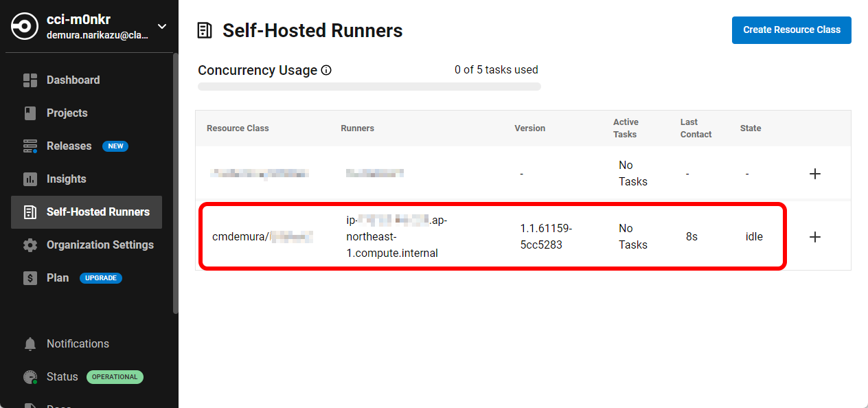Click the Plan dollar-sign icon
The height and width of the screenshot is (408, 868).
click(30, 277)
